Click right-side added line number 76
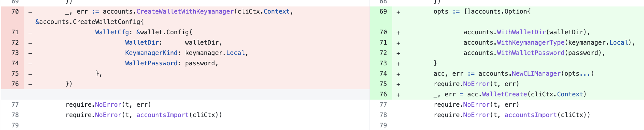Viewport: 644px width, 130px height. coord(383,94)
